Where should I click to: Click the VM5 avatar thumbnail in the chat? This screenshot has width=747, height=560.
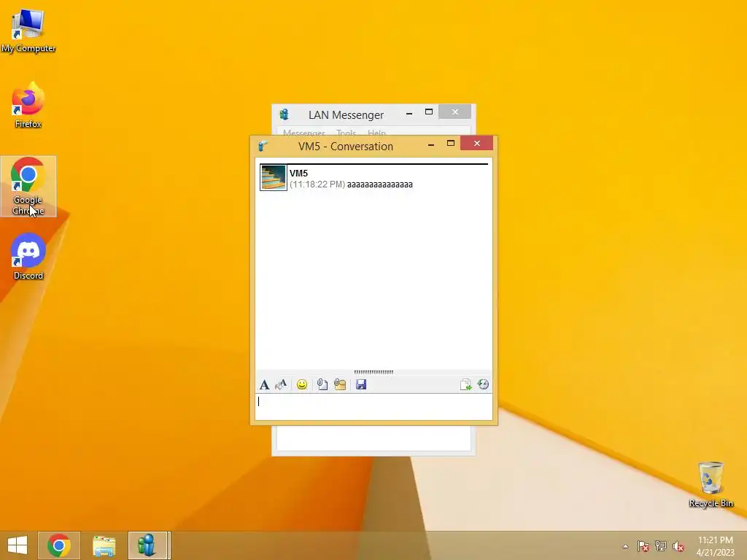click(274, 178)
